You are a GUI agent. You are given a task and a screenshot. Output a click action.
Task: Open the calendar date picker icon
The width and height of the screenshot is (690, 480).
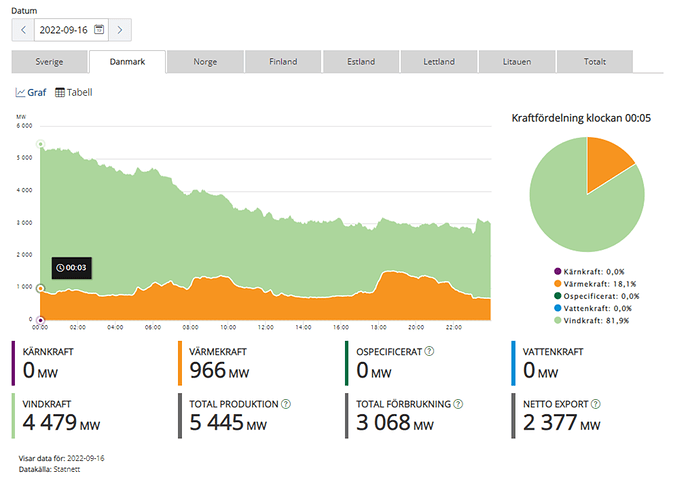99,30
